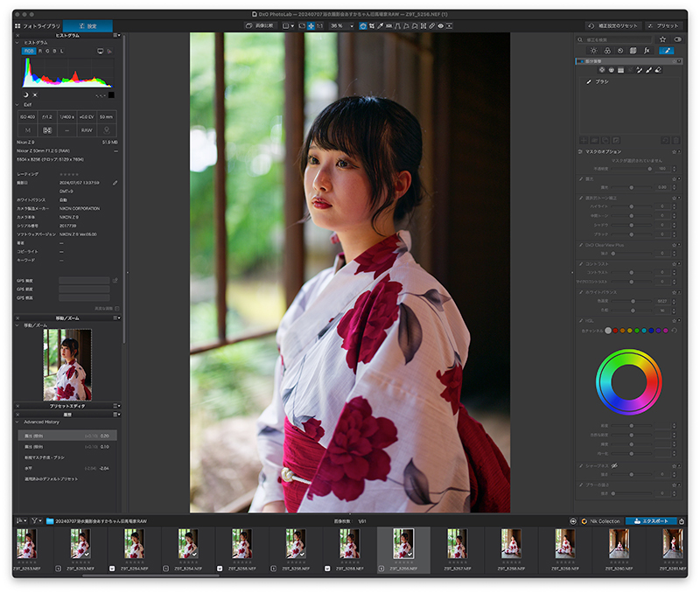This screenshot has height=593, width=700.
Task: Click the hand pan tool in toolbar
Action: 311,26
